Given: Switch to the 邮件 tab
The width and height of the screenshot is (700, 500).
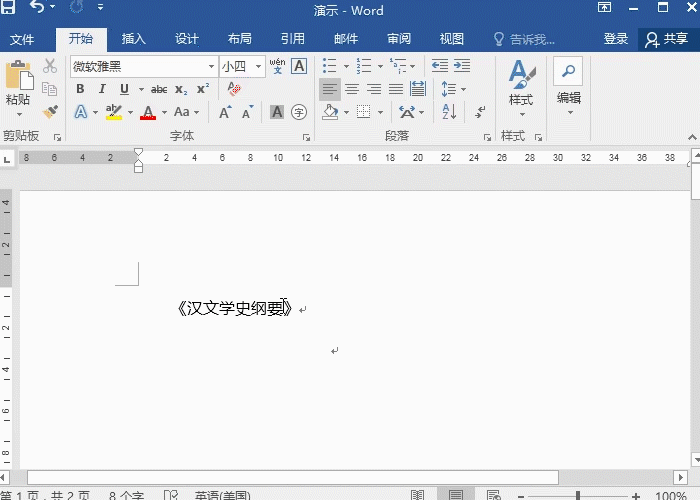Looking at the screenshot, I should pos(346,39).
